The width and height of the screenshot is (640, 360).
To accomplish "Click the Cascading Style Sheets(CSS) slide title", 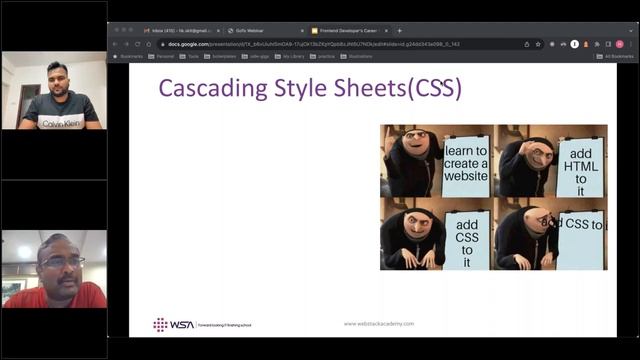I will [x=310, y=88].
